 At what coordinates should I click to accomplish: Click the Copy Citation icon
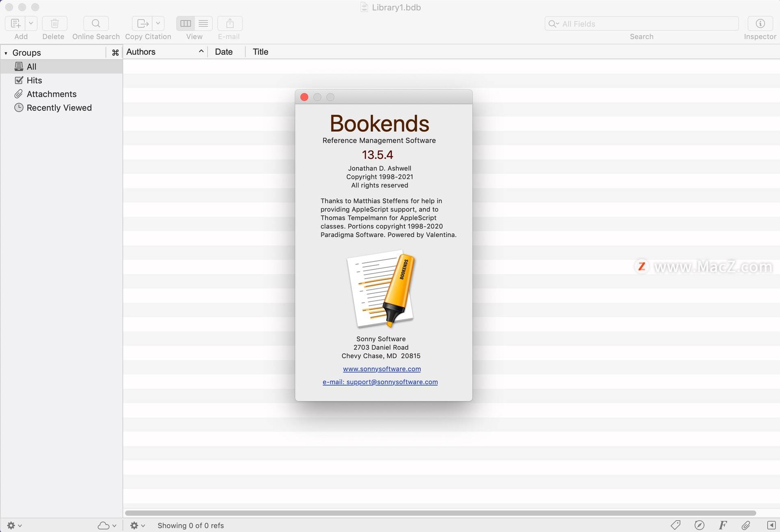click(x=143, y=24)
